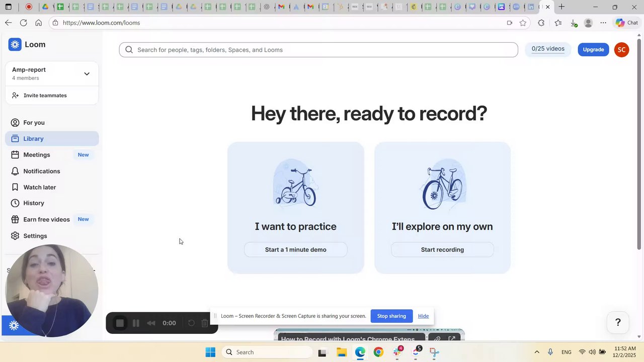Pause the Loom recording
The width and height of the screenshot is (644, 362).
pos(136,323)
